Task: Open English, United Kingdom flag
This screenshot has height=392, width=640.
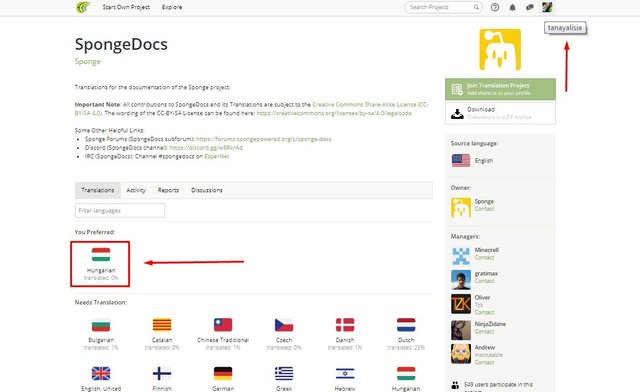Action: [101, 373]
